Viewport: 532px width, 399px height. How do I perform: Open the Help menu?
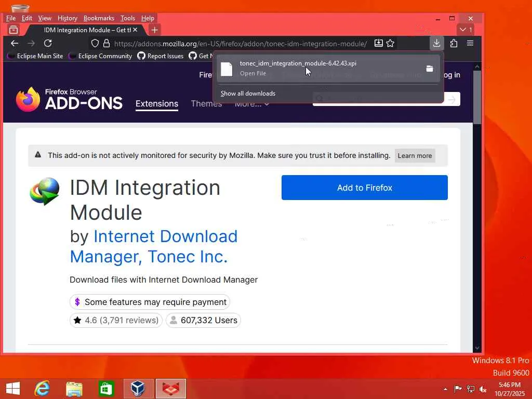tap(148, 18)
